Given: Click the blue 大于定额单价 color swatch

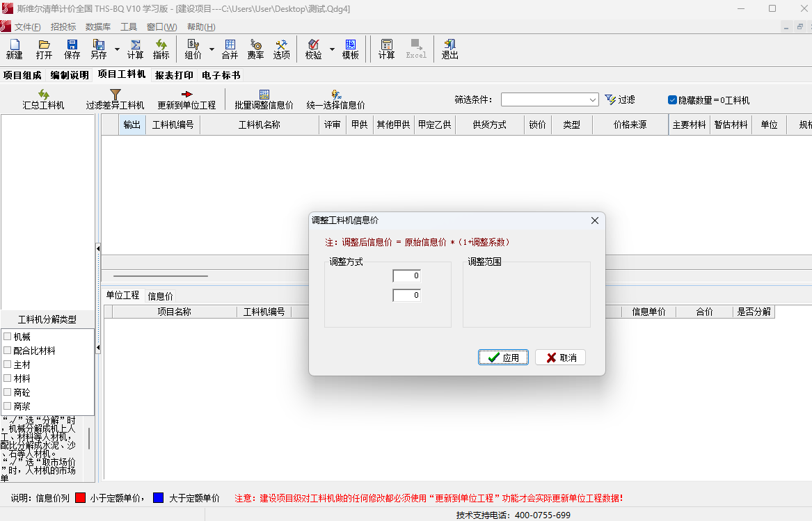Looking at the screenshot, I should (159, 497).
